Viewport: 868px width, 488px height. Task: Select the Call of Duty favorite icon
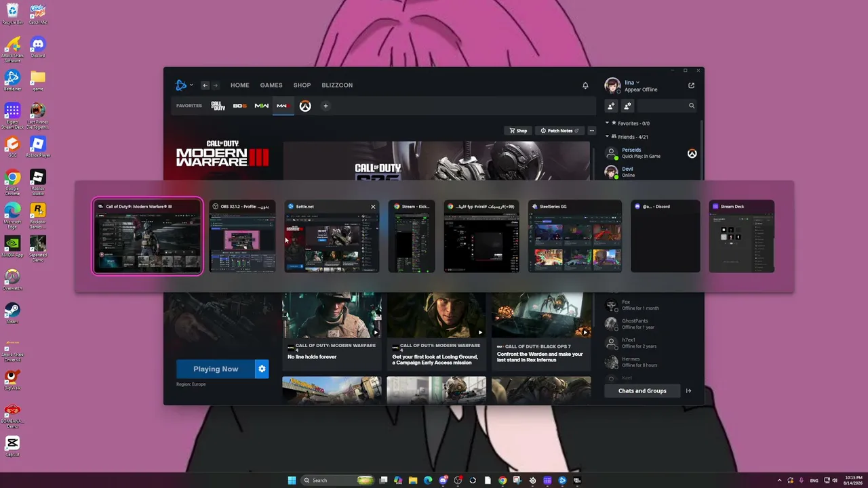click(218, 106)
